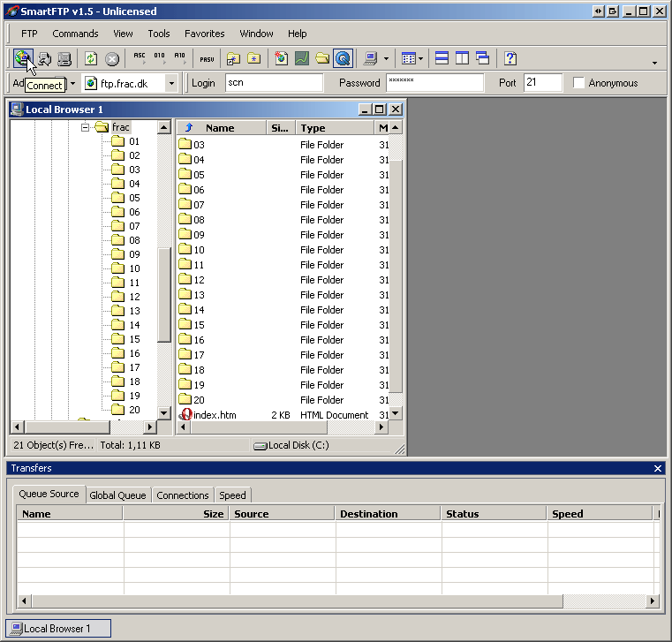Click the Local Browser 1 taskbar button
Viewport: 672px width, 642px height.
(x=58, y=629)
